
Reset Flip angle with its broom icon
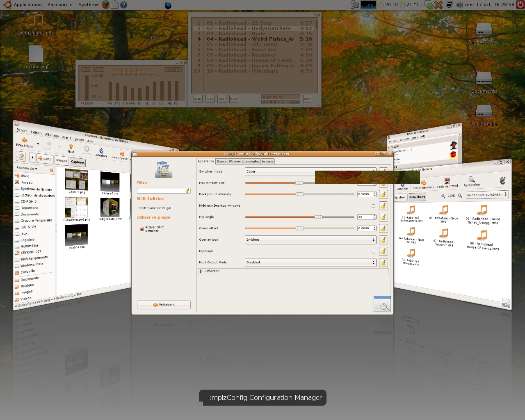coord(383,217)
